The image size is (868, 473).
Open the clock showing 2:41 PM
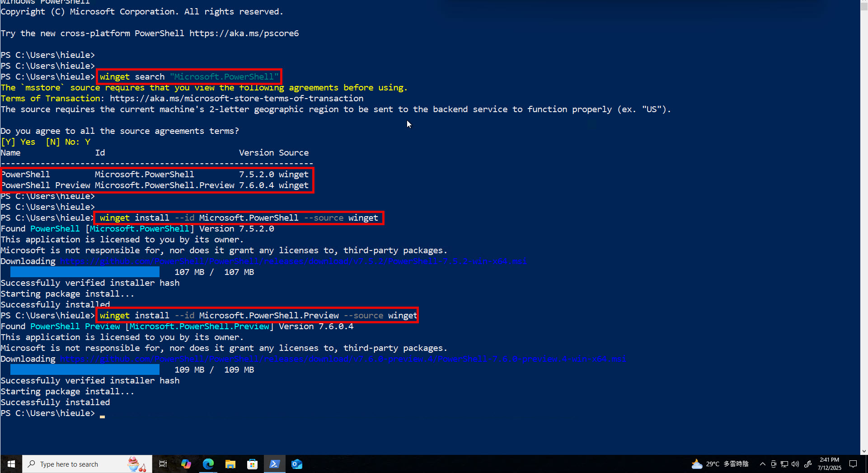pos(830,464)
